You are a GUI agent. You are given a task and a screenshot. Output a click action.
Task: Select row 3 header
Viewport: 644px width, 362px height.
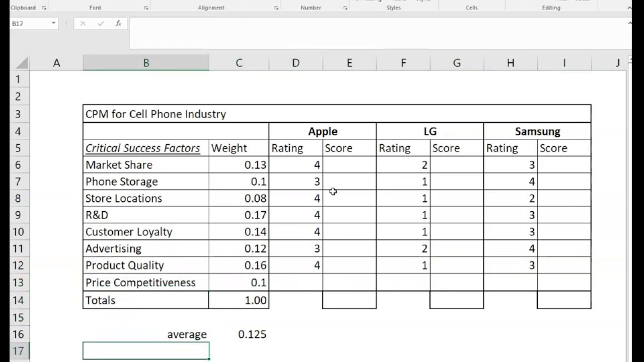pos(18,114)
